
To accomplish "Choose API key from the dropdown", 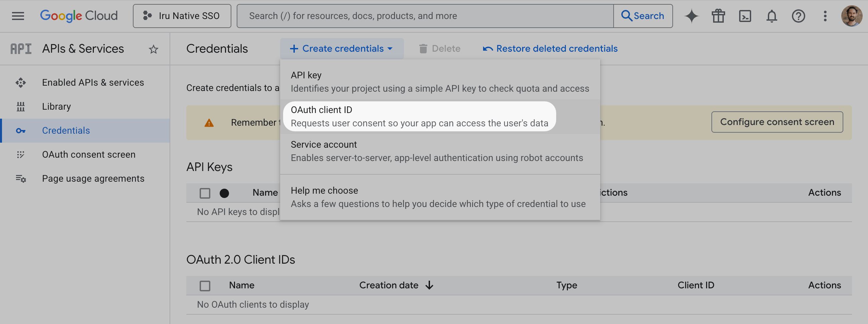I will [x=440, y=82].
